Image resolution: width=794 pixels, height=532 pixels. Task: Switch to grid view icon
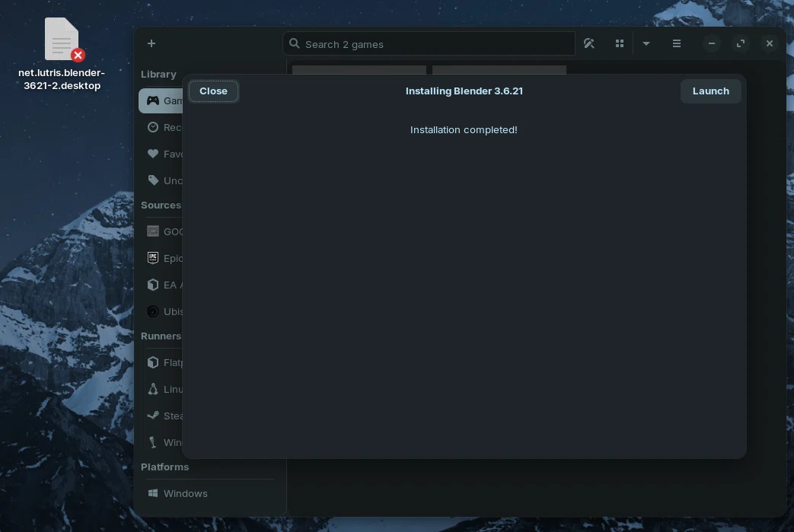[x=620, y=43]
